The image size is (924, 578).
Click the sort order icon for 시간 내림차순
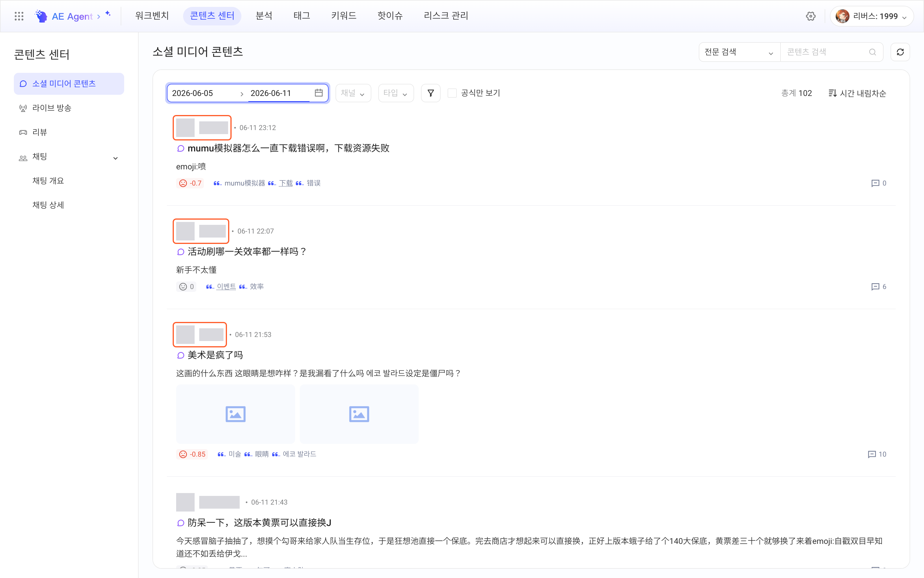point(832,93)
